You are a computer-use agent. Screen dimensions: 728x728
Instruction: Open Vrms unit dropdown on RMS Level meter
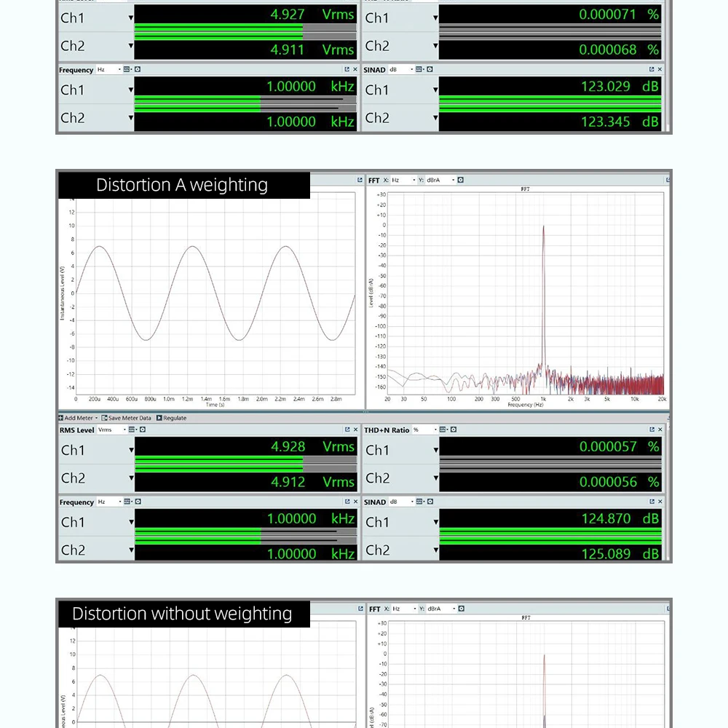[112, 430]
